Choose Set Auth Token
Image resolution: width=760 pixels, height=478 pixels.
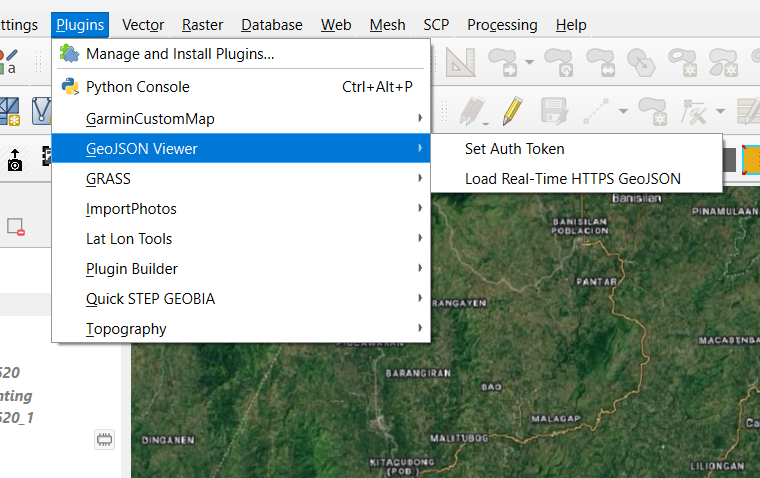(x=577, y=148)
